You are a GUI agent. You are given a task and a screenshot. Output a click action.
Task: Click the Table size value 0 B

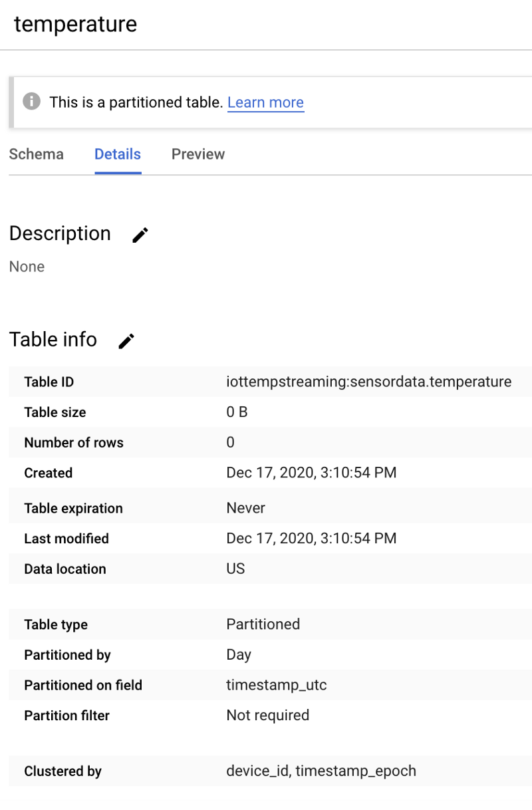click(237, 412)
